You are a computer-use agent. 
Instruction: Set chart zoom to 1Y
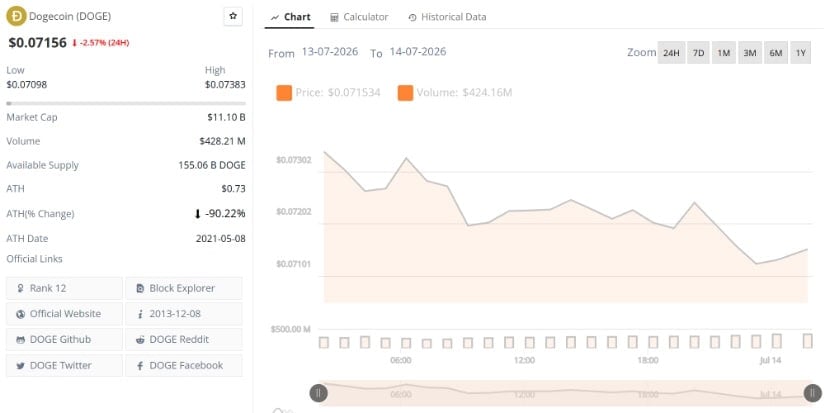click(x=801, y=53)
